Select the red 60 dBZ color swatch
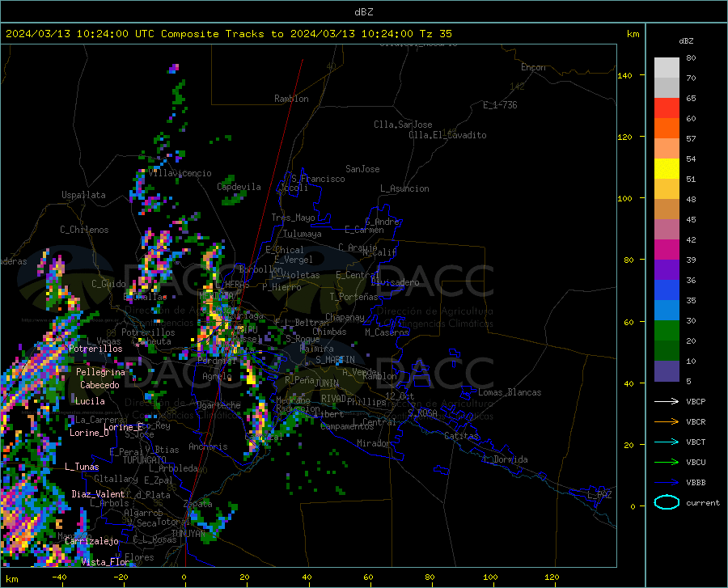Viewport: 728px width, 588px height. [x=667, y=108]
